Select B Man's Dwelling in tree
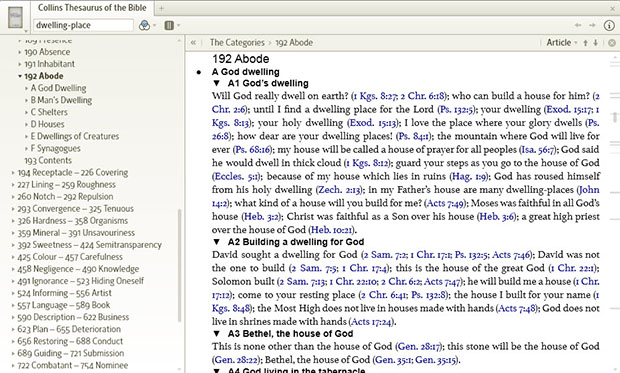The image size is (620, 373). tap(61, 100)
